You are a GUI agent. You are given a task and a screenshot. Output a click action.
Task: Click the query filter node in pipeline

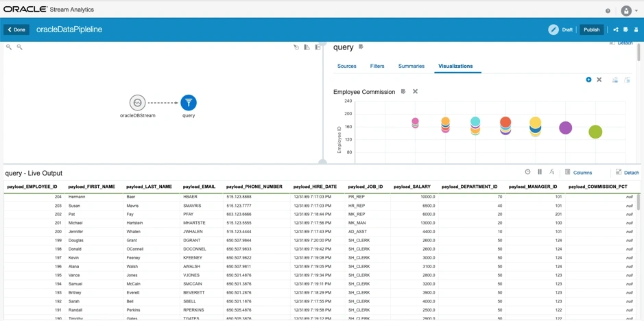click(x=189, y=103)
